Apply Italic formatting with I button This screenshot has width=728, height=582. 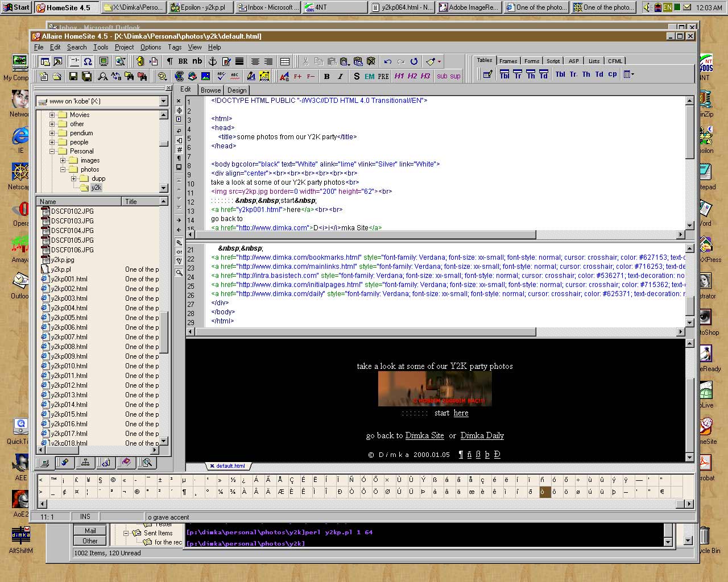[340, 76]
